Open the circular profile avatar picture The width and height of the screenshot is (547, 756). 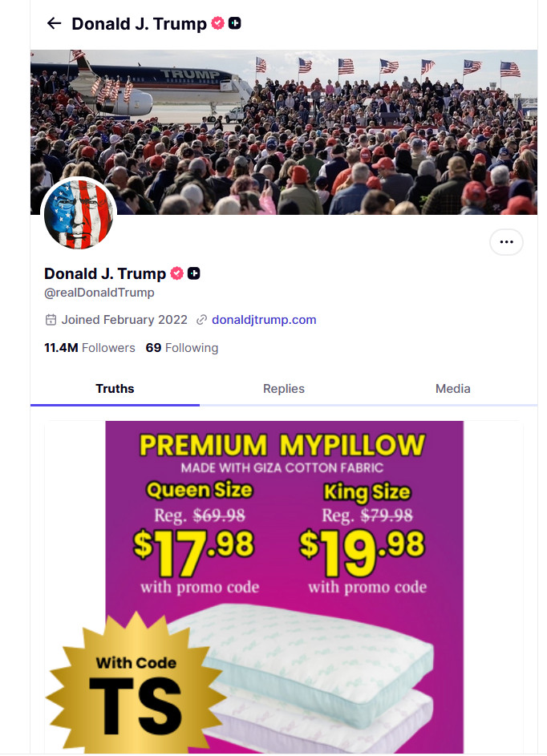79,214
